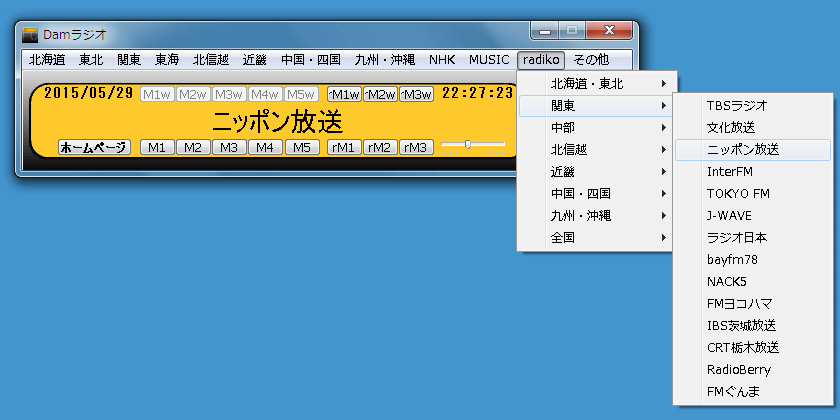Click the rM3w write button
This screenshot has width=840, height=420.
point(416,94)
